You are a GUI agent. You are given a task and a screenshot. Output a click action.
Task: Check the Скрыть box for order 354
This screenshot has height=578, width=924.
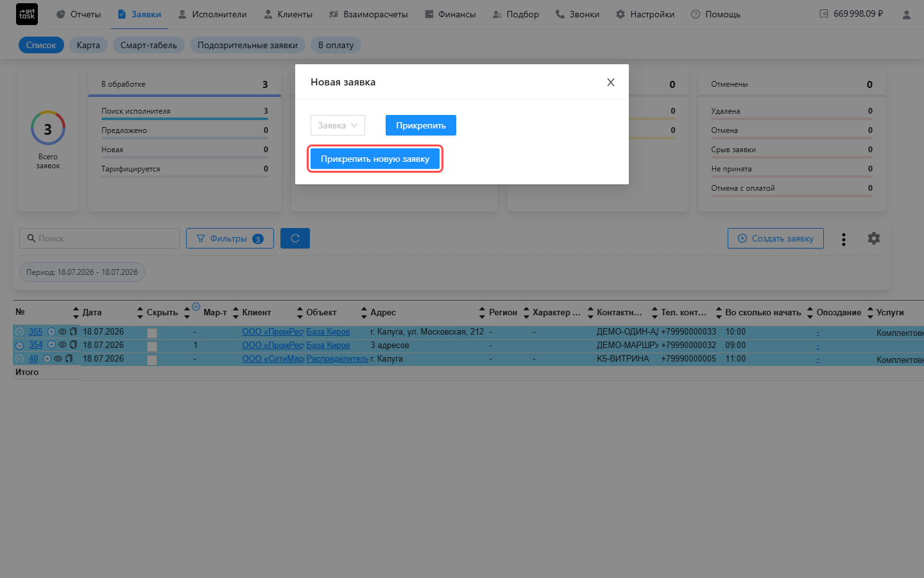152,346
